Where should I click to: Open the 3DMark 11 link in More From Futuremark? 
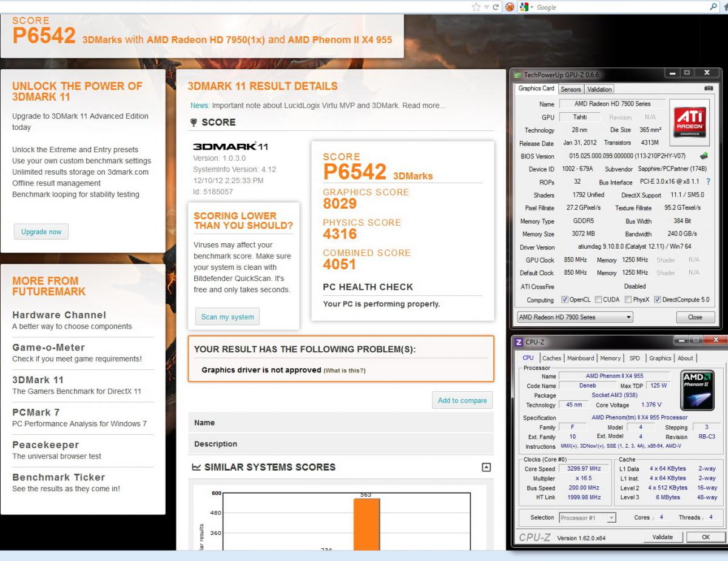tap(38, 380)
